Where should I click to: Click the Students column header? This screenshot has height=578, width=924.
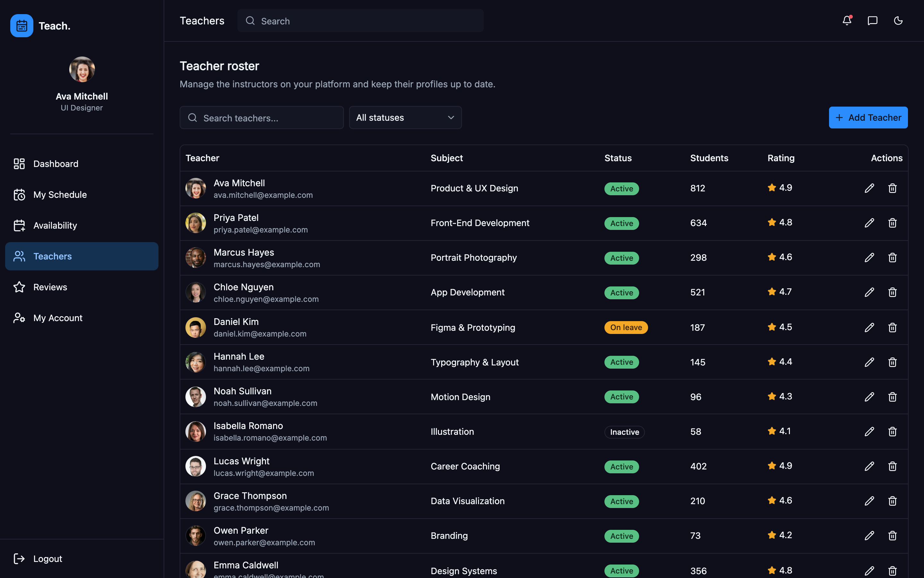709,158
